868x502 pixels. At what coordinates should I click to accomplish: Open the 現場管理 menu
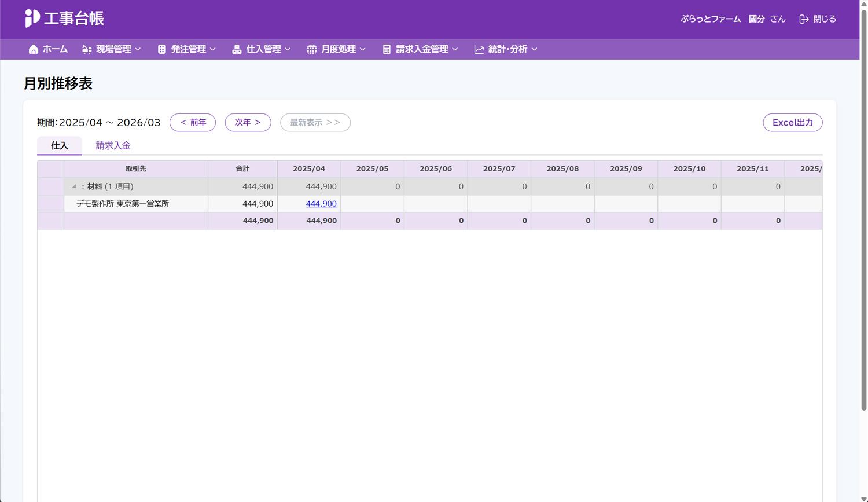coord(112,49)
